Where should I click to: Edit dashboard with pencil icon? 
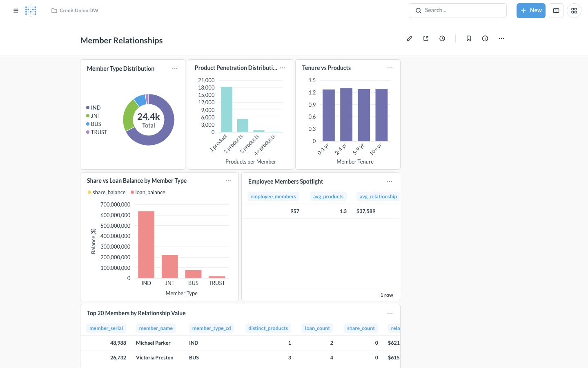[x=410, y=38]
